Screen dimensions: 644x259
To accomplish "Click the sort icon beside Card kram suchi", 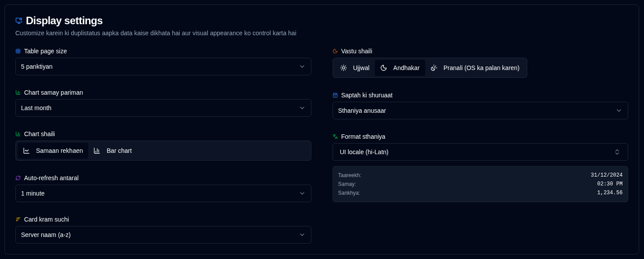I will pos(18,219).
